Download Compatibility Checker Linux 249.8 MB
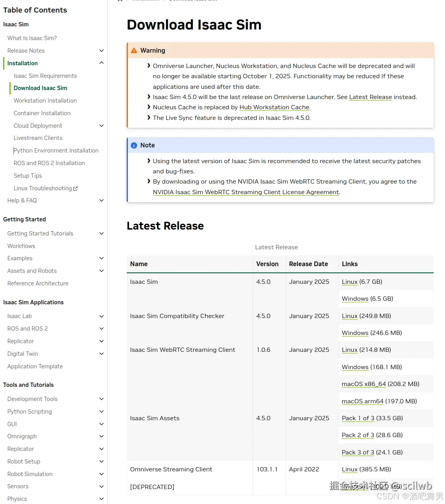Viewport: 445px width, 504px height. pyautogui.click(x=350, y=316)
